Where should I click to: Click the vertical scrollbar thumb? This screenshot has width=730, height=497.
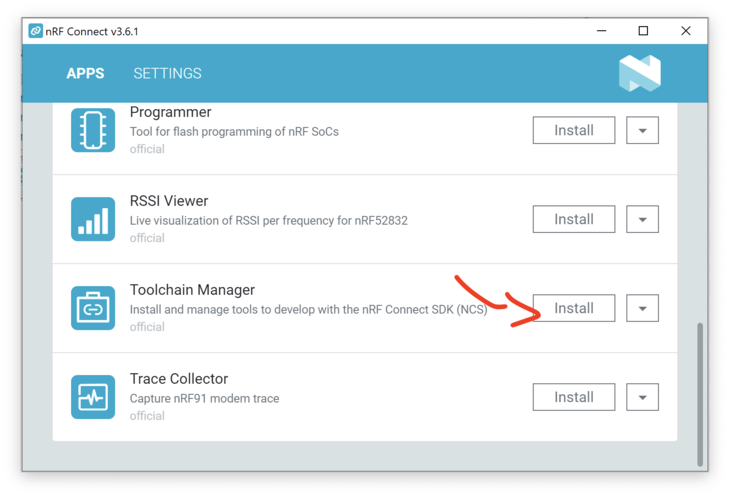coord(700,394)
